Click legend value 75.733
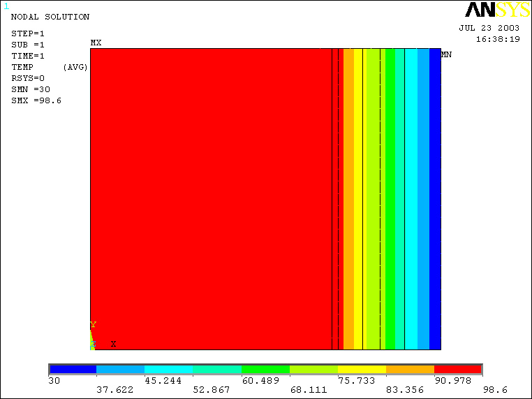 [357, 381]
